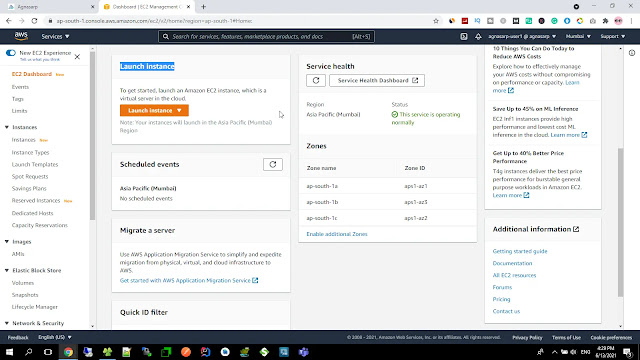This screenshot has width=640, height=360.
Task: Open a new browser tab
Action: (203, 7)
